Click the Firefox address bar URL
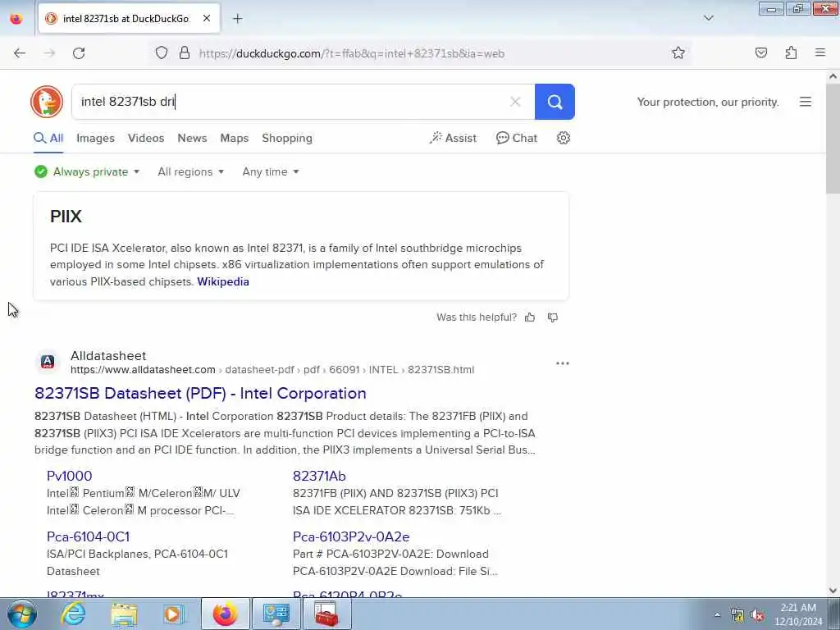840x630 pixels. click(x=351, y=53)
